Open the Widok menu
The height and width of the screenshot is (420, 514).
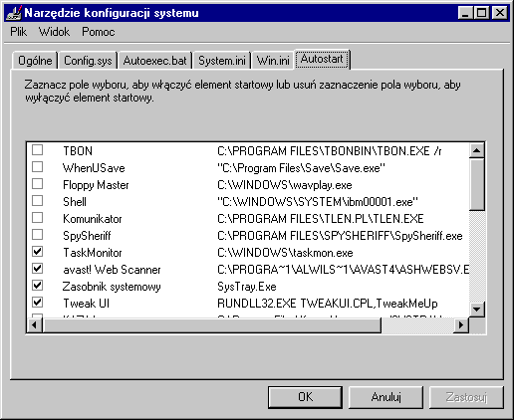coord(54,32)
